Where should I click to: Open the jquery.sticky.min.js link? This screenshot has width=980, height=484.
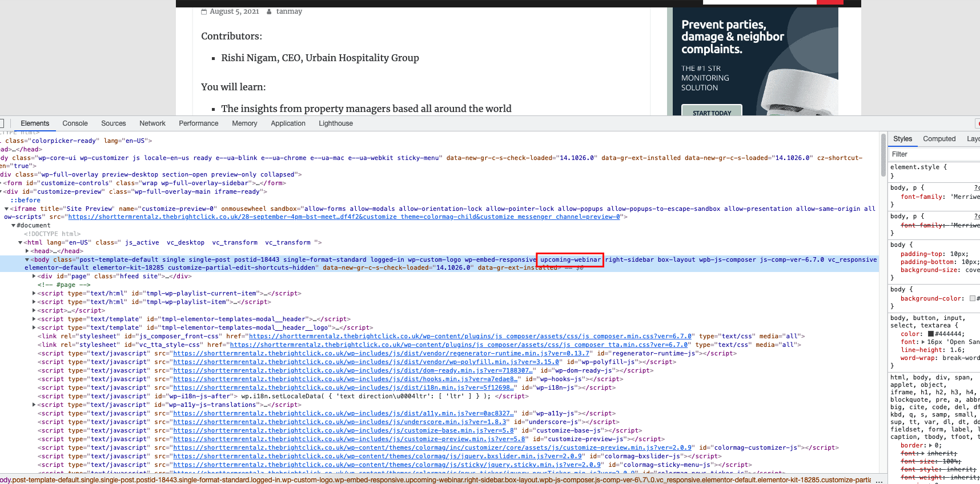(387, 465)
